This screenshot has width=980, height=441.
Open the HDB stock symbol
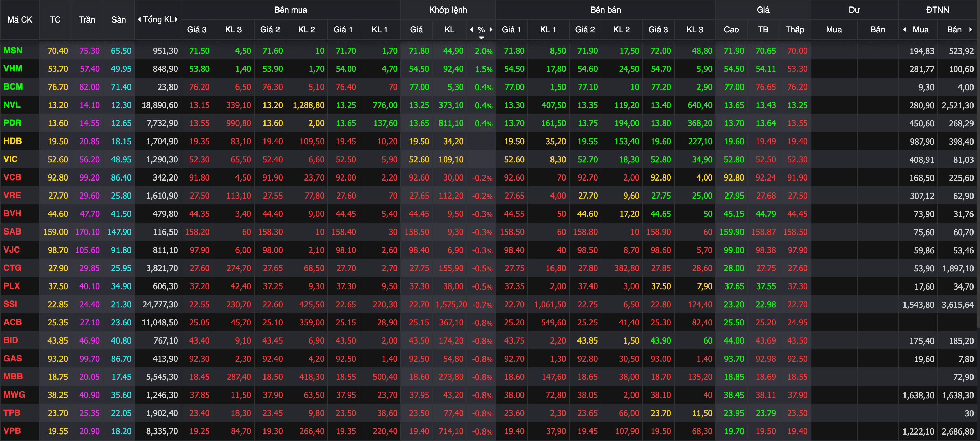(13, 141)
